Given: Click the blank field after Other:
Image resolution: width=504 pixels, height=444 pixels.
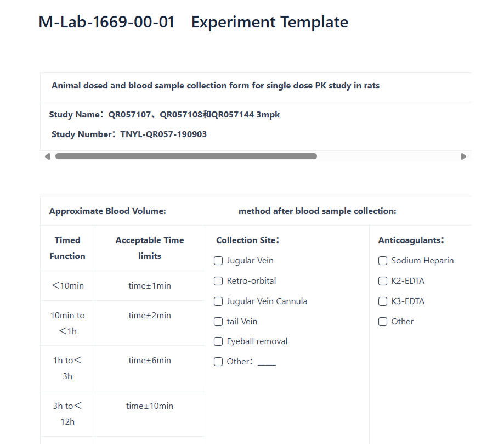Looking at the screenshot, I should 267,362.
